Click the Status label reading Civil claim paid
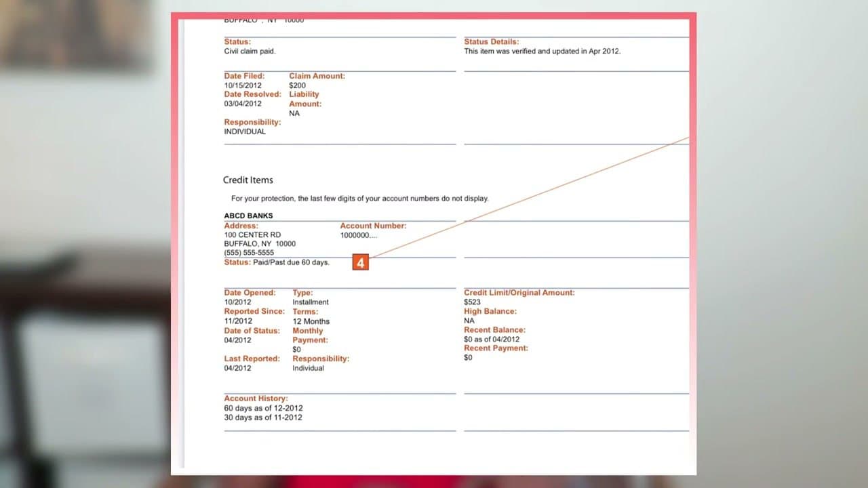This screenshot has height=488, width=868. [250, 51]
